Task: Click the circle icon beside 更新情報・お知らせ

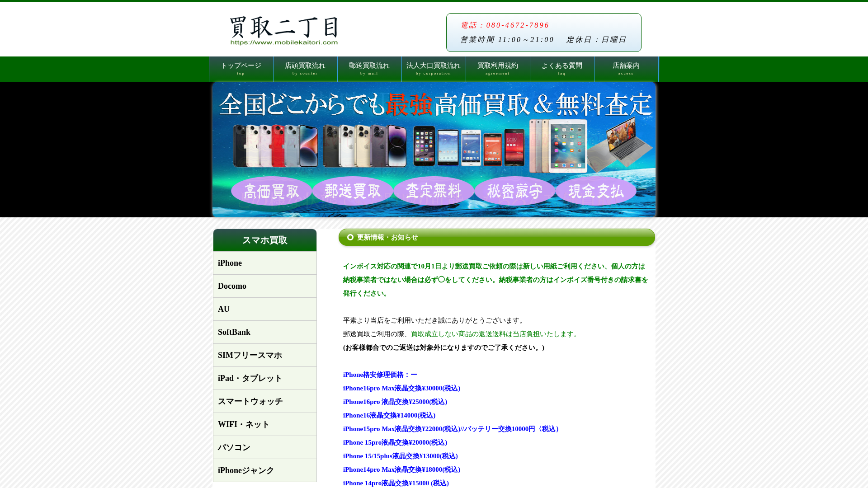Action: [x=350, y=237]
